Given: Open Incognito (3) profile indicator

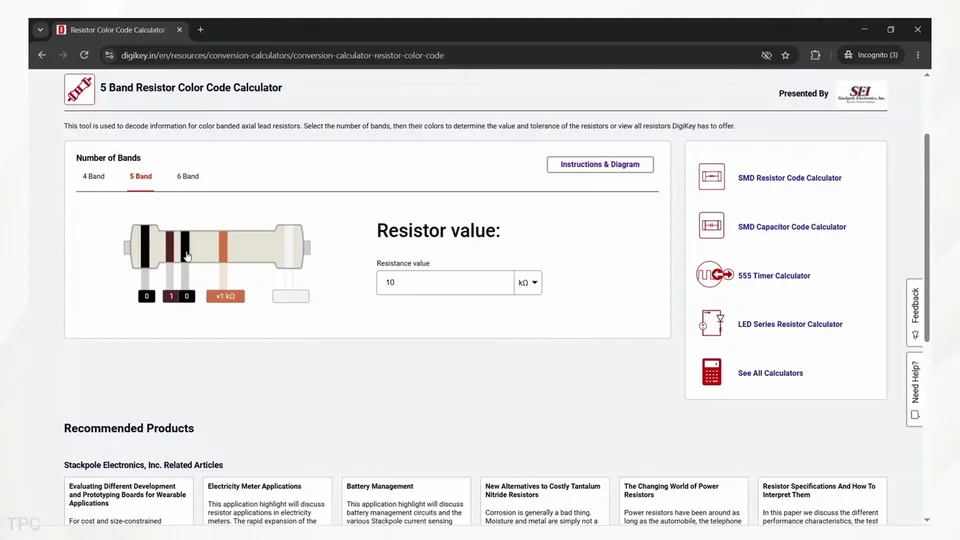Looking at the screenshot, I should 871,55.
